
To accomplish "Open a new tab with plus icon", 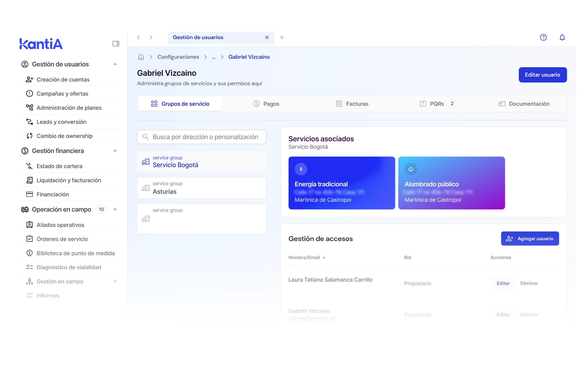I will pyautogui.click(x=282, y=37).
